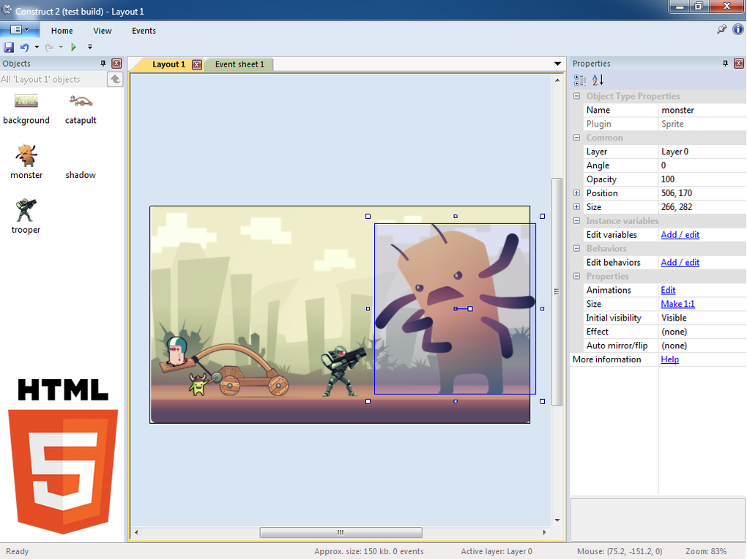Open the tab list dropdown arrow
747x560 pixels.
click(x=557, y=64)
